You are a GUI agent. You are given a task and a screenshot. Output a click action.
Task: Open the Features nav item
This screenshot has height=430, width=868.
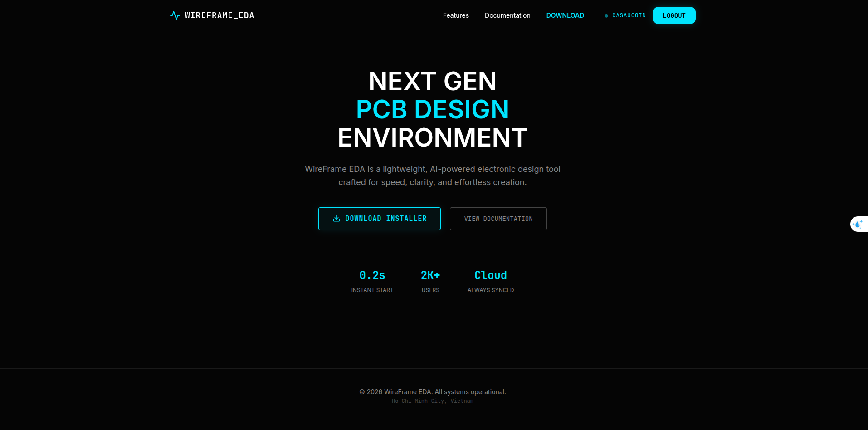pos(456,15)
